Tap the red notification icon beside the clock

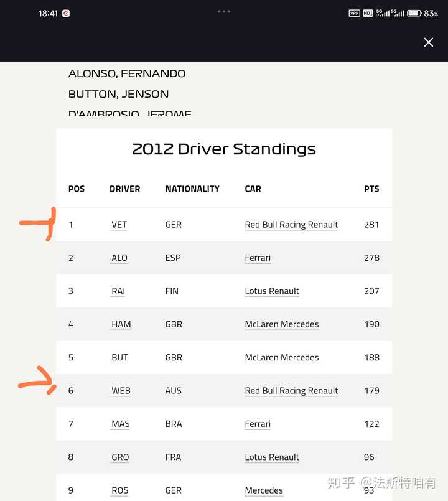pyautogui.click(x=66, y=14)
